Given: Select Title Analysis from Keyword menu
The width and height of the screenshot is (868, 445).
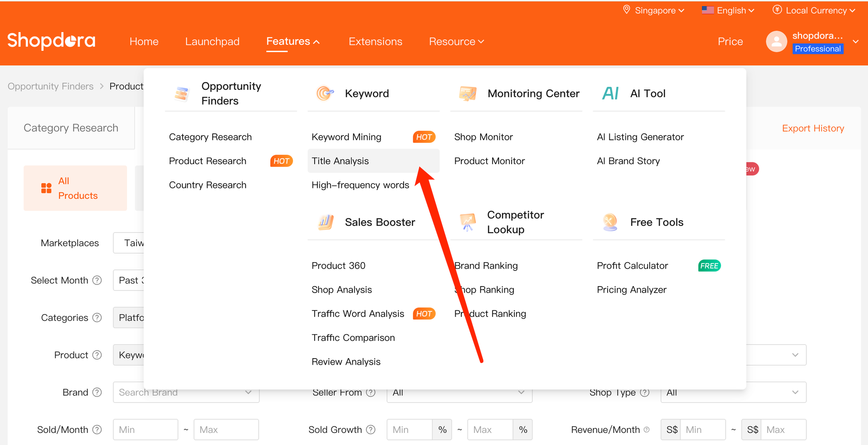Looking at the screenshot, I should [373, 161].
